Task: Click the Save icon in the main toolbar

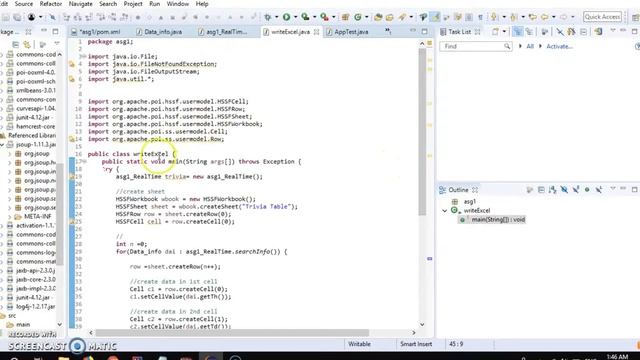Action: 6,17
